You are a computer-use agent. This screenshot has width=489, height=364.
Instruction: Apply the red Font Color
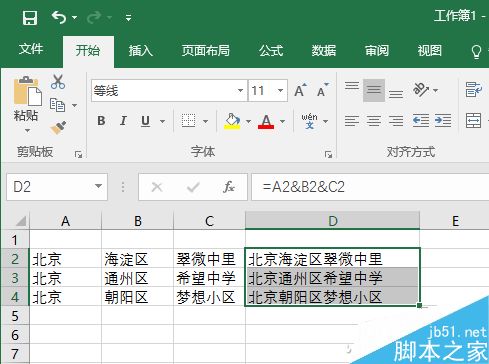(266, 121)
